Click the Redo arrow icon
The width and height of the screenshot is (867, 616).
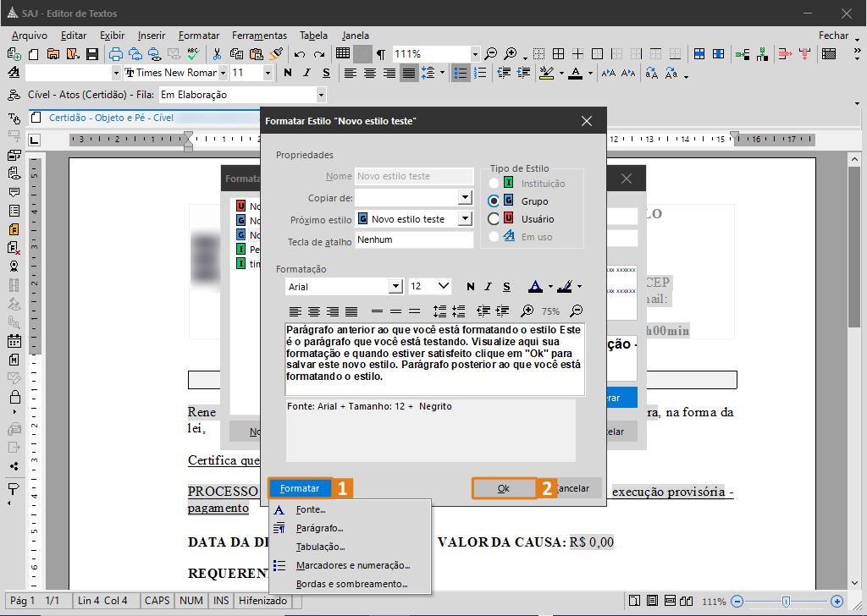pyautogui.click(x=319, y=54)
